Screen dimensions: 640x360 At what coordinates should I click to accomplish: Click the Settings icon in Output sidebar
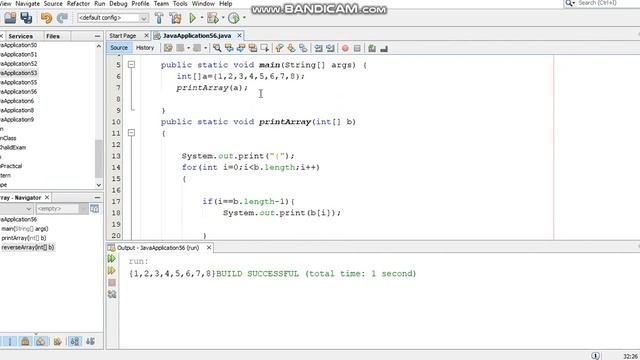click(x=112, y=294)
